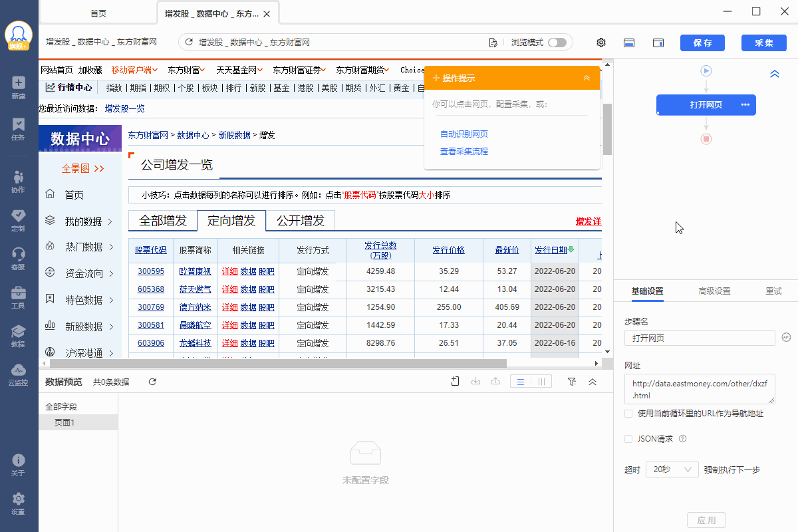This screenshot has width=798, height=532.
Task: Click the 步骤名 input field
Action: tap(700, 338)
